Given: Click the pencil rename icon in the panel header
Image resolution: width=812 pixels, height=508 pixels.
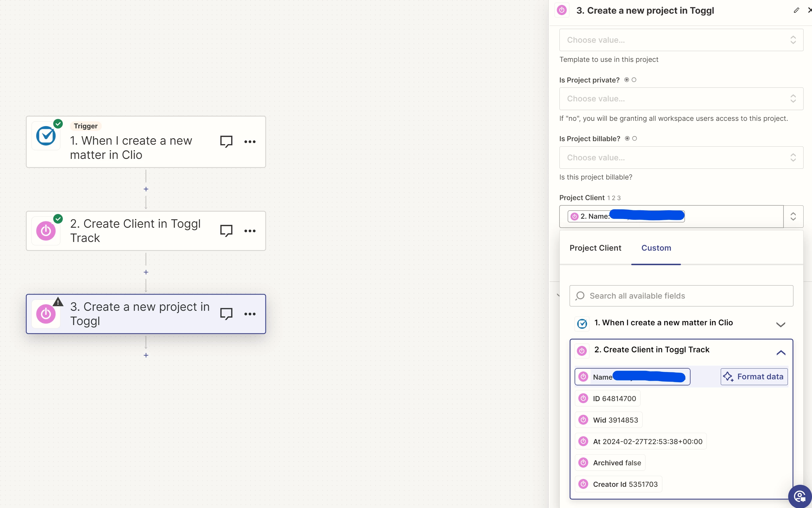Looking at the screenshot, I should pyautogui.click(x=796, y=10).
